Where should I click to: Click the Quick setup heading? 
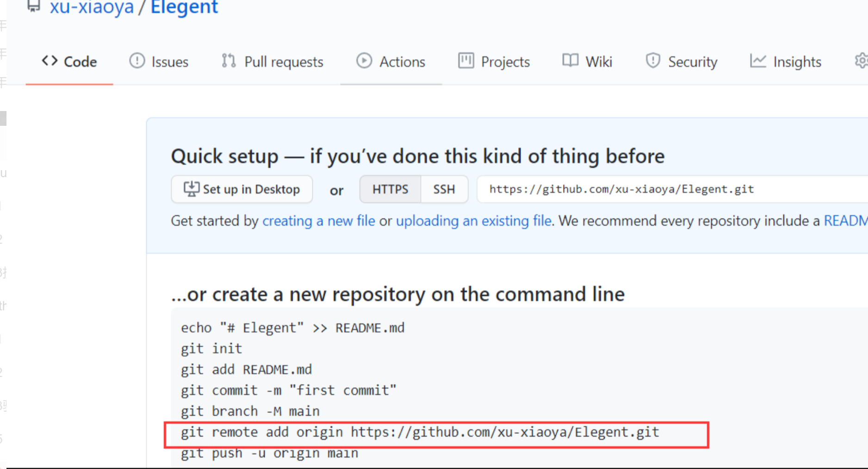coord(418,156)
